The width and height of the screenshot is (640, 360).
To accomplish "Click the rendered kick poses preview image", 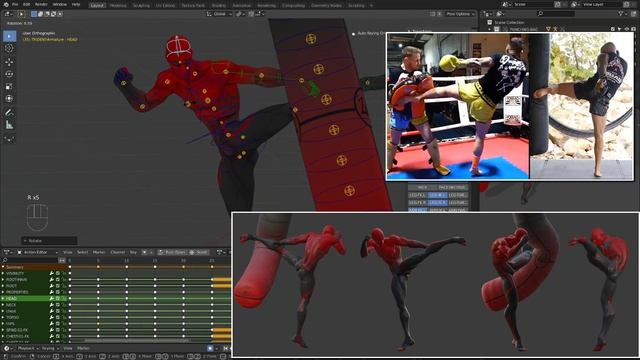I will (435, 284).
